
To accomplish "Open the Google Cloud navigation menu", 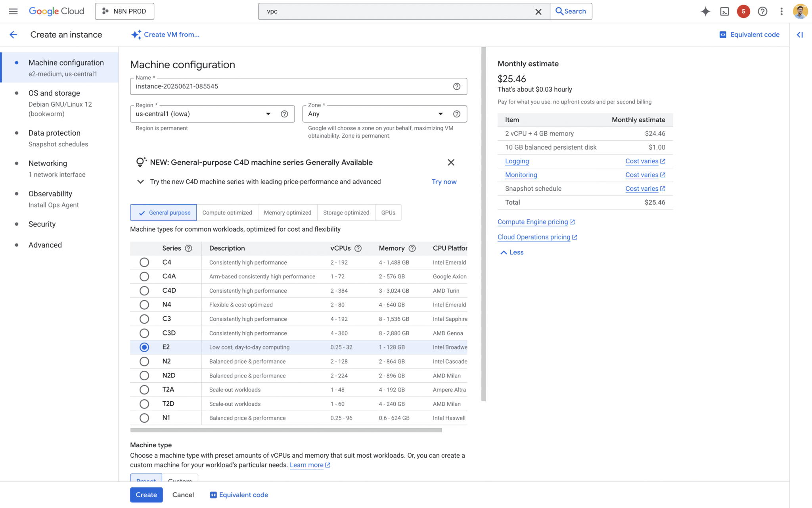I will coord(13,11).
